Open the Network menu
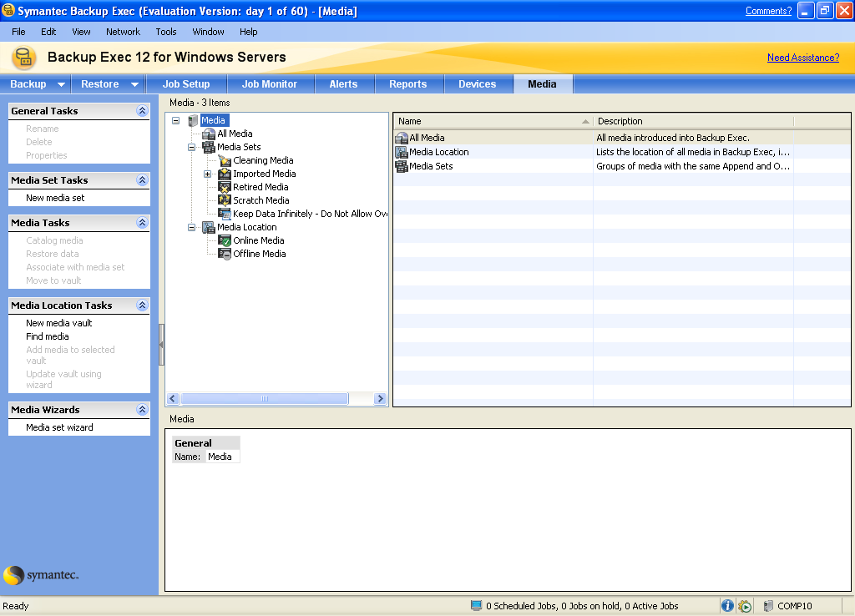The image size is (855, 616). [124, 32]
